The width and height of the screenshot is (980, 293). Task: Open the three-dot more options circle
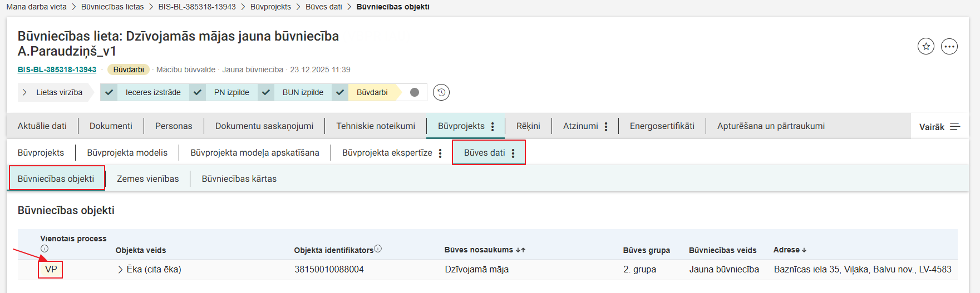coord(949,47)
